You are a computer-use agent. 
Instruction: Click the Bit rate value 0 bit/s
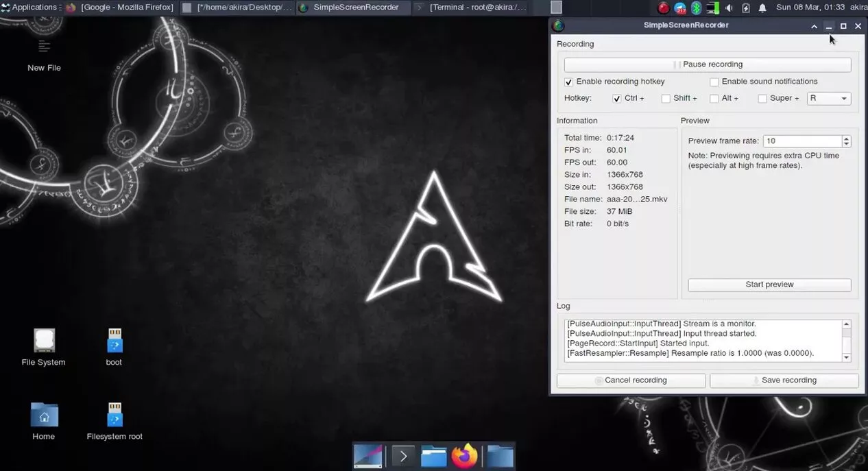coord(618,224)
